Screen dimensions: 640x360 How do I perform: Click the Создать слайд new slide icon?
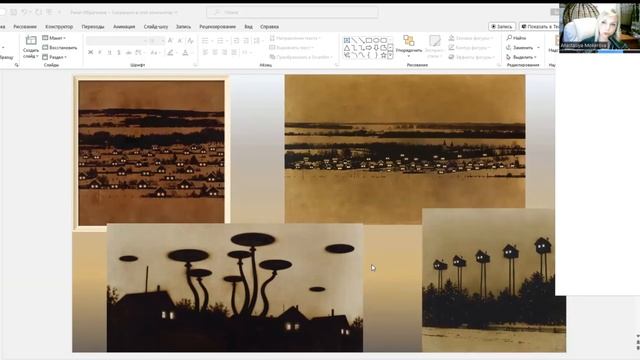31,40
